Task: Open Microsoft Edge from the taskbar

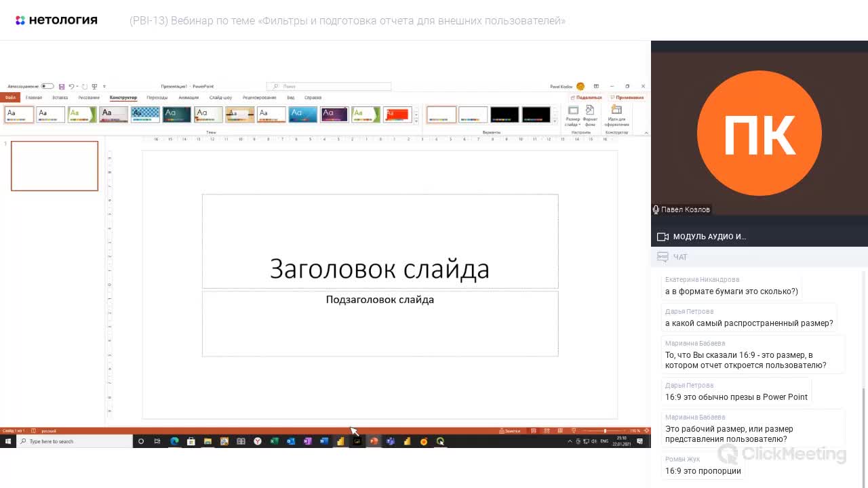Action: coord(174,441)
